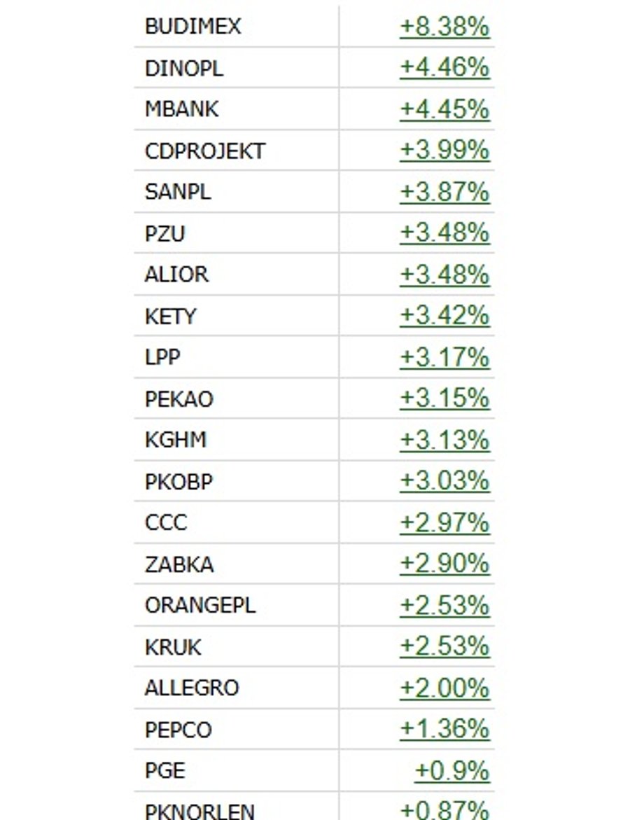Open the ZABKA +2.90% link
644x820 pixels.
coord(444,563)
